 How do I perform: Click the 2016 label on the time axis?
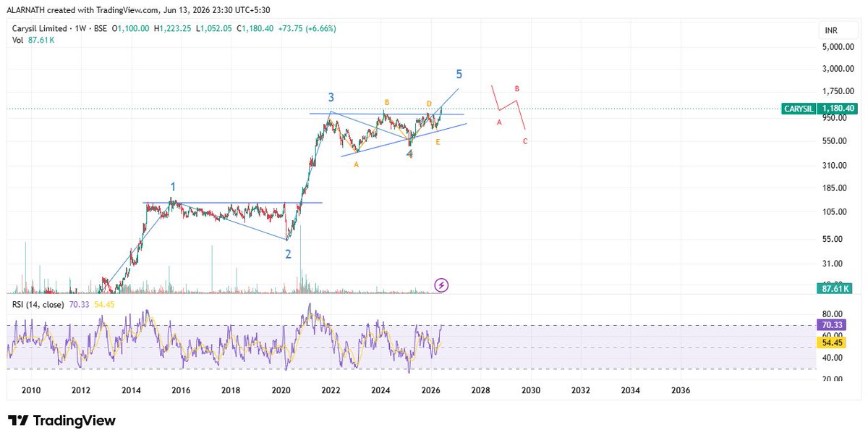coord(181,390)
